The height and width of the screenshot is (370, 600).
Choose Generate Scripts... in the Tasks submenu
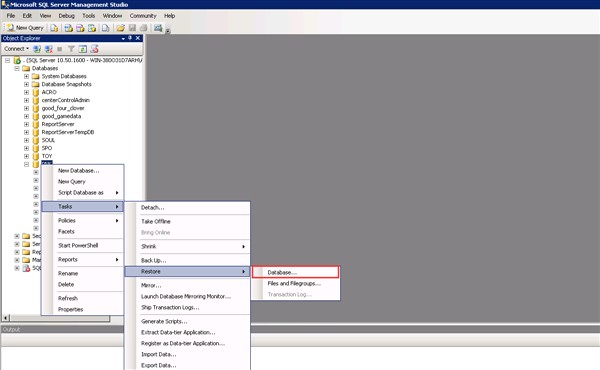click(x=188, y=321)
